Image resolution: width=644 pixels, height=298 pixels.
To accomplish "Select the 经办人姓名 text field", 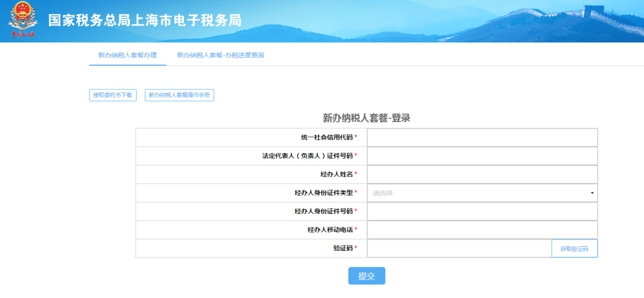I will coord(482,175).
